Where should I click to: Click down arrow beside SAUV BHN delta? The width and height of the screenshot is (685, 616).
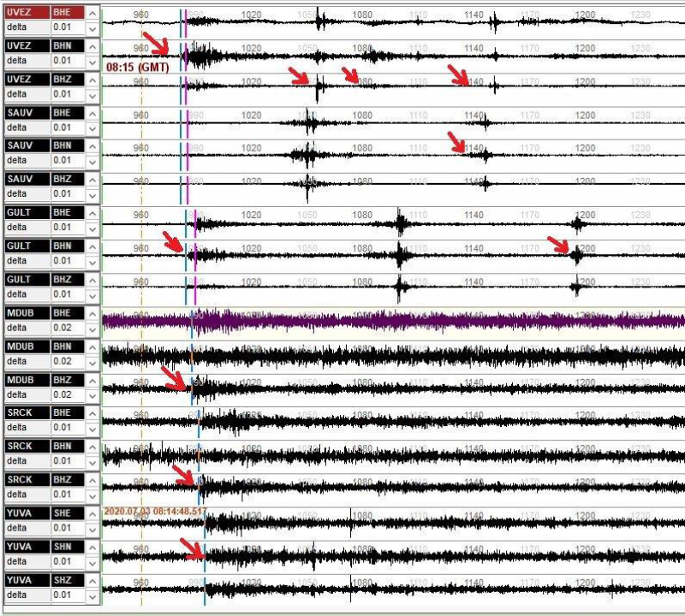coord(92,162)
